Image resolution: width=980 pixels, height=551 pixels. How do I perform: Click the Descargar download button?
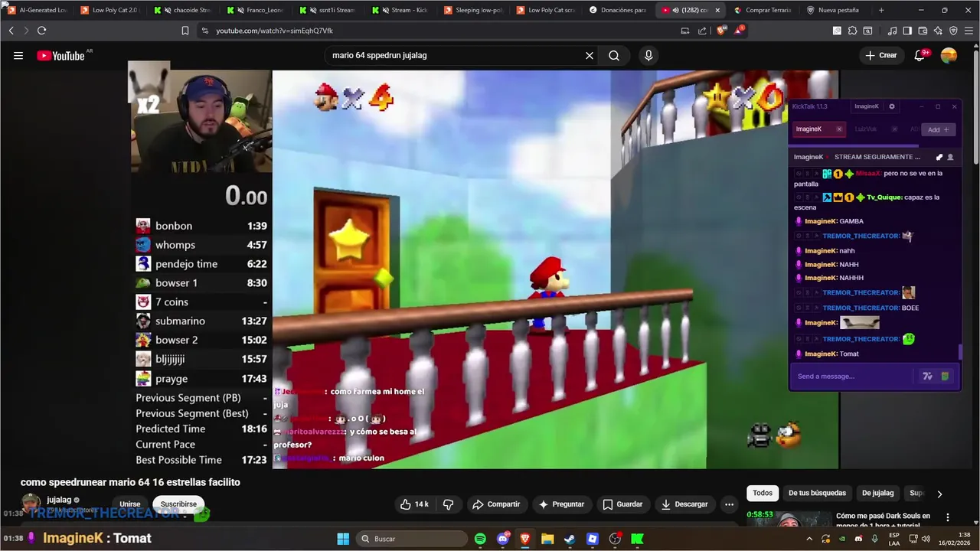pyautogui.click(x=685, y=504)
